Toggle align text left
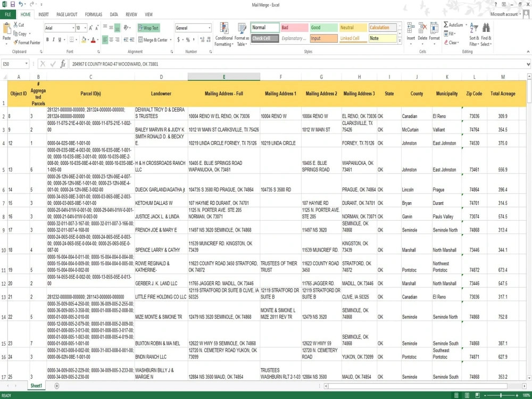This screenshot has height=399, width=532. [105, 40]
